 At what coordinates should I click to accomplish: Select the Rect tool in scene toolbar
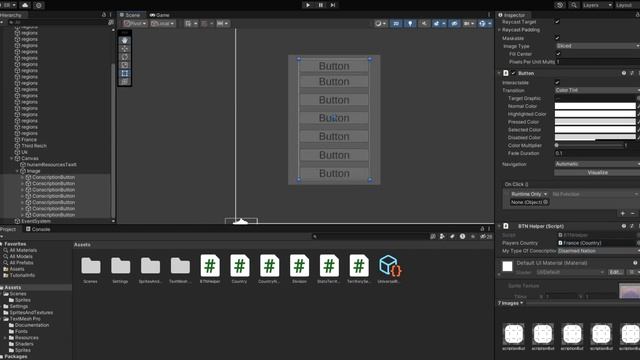[x=125, y=73]
